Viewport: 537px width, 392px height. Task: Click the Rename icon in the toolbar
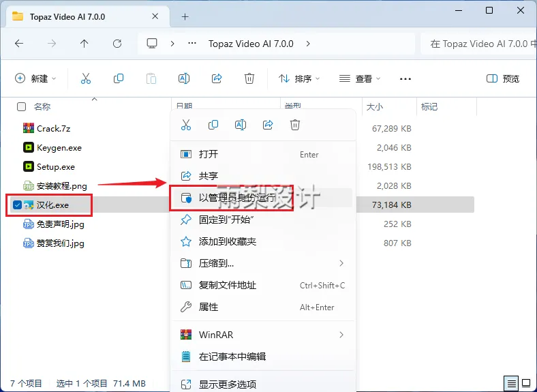coord(184,78)
